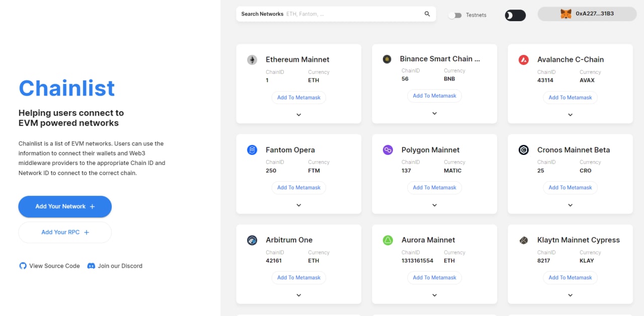Click the Binance Smart Chain logo icon
644x316 pixels.
point(387,59)
